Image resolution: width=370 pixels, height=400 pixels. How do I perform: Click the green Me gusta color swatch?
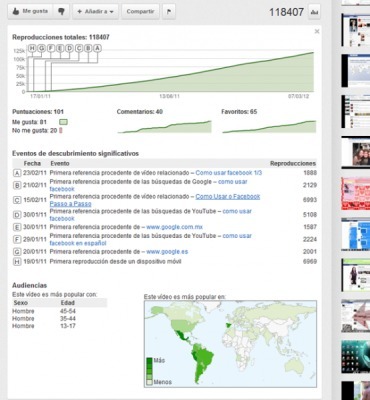(63, 122)
